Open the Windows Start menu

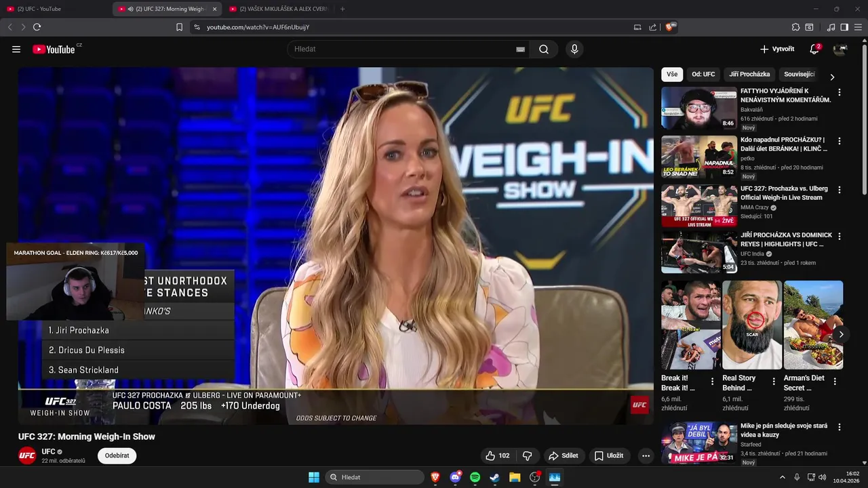coord(313,477)
